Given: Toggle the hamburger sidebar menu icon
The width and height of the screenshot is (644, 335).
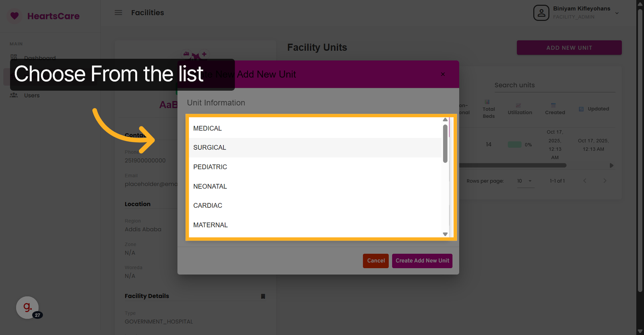Looking at the screenshot, I should coord(118,12).
